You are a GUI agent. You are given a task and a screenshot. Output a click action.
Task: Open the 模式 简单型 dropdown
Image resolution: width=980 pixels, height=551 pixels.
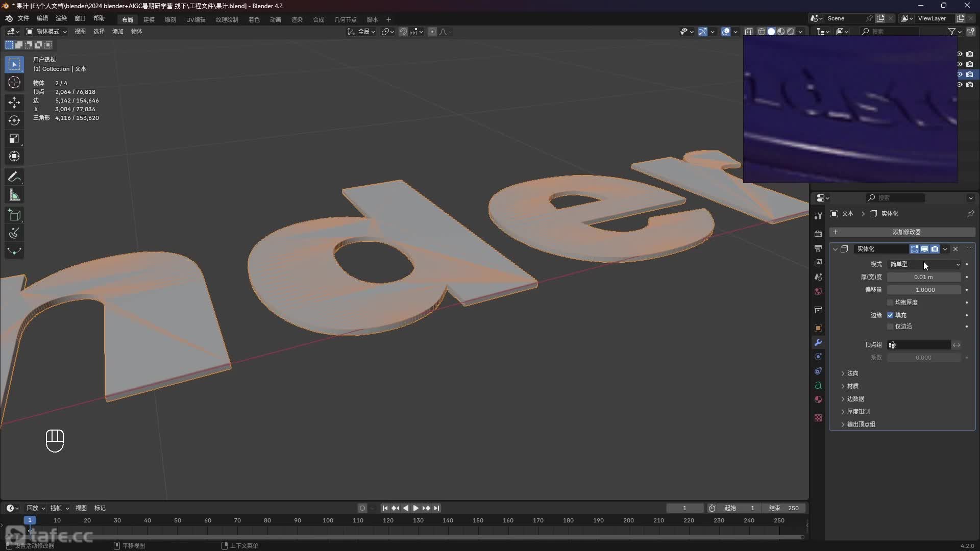(924, 264)
